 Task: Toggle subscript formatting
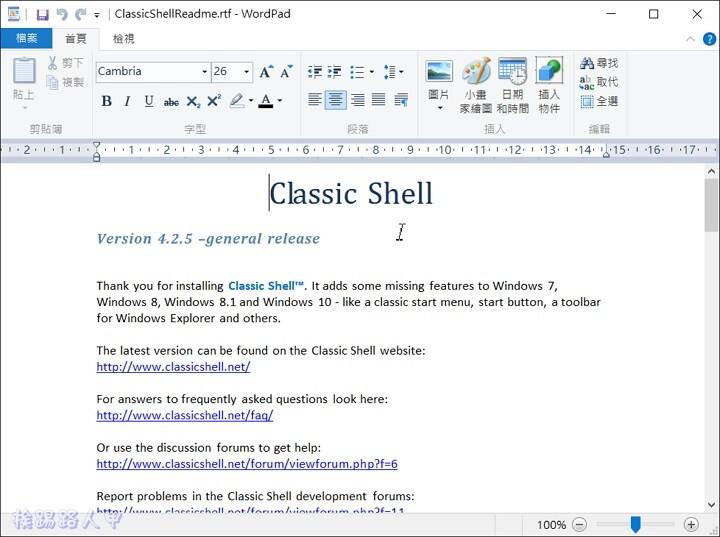click(x=193, y=102)
